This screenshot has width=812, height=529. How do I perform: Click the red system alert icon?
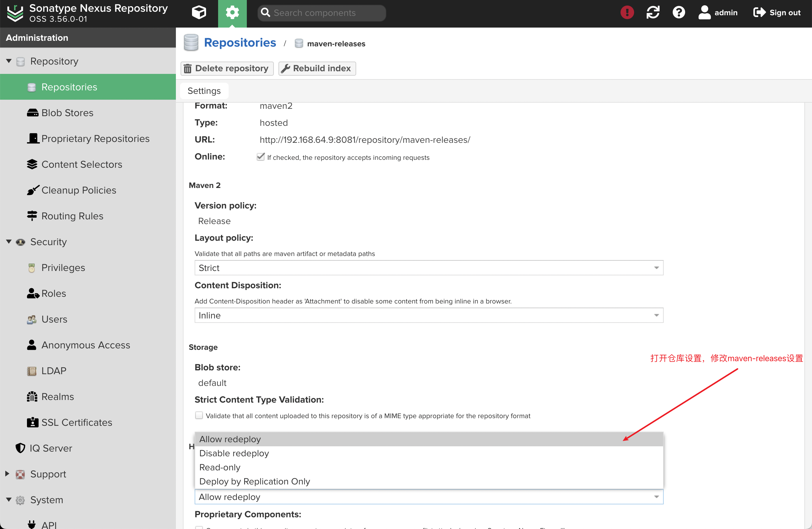point(627,13)
